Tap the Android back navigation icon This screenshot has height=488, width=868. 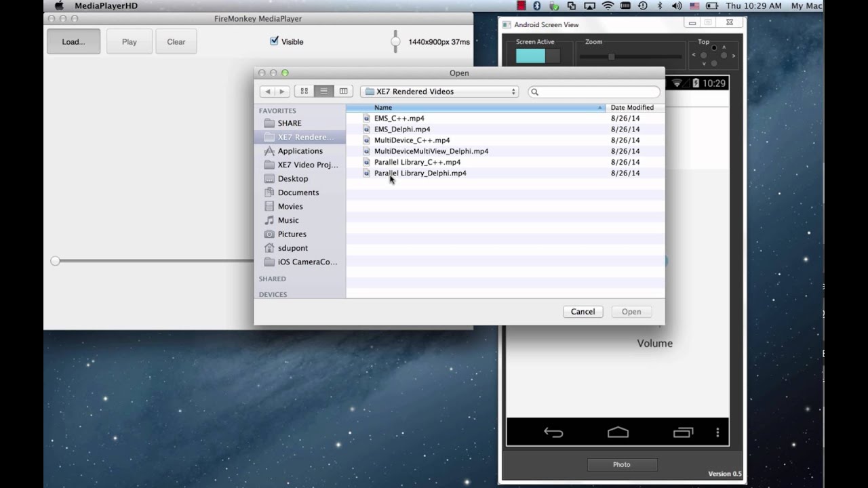[553, 432]
